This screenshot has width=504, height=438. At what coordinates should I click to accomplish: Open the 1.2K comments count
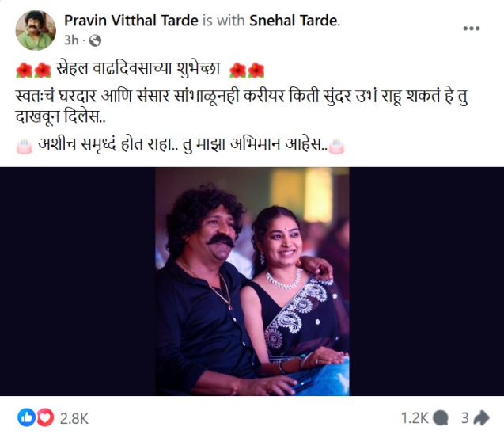tap(415, 418)
